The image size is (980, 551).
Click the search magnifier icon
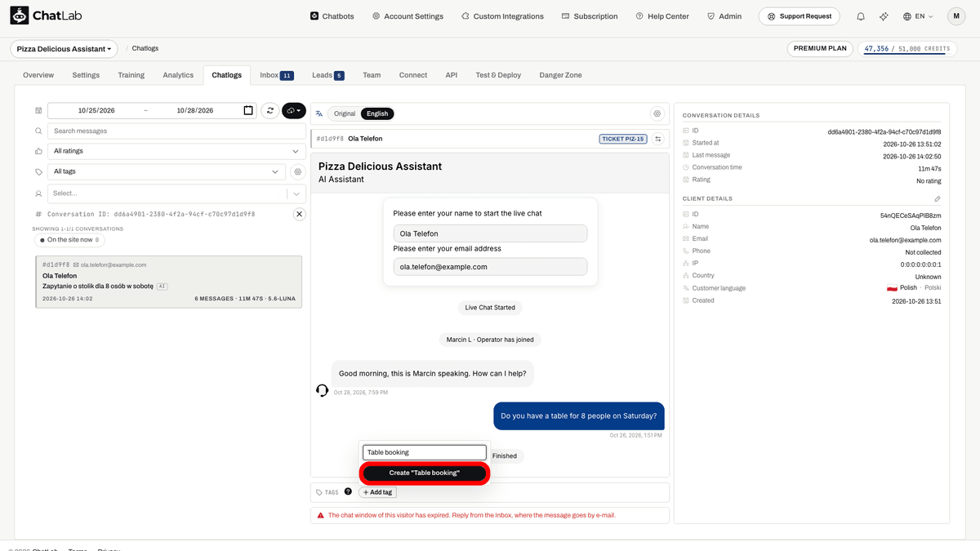pos(38,131)
